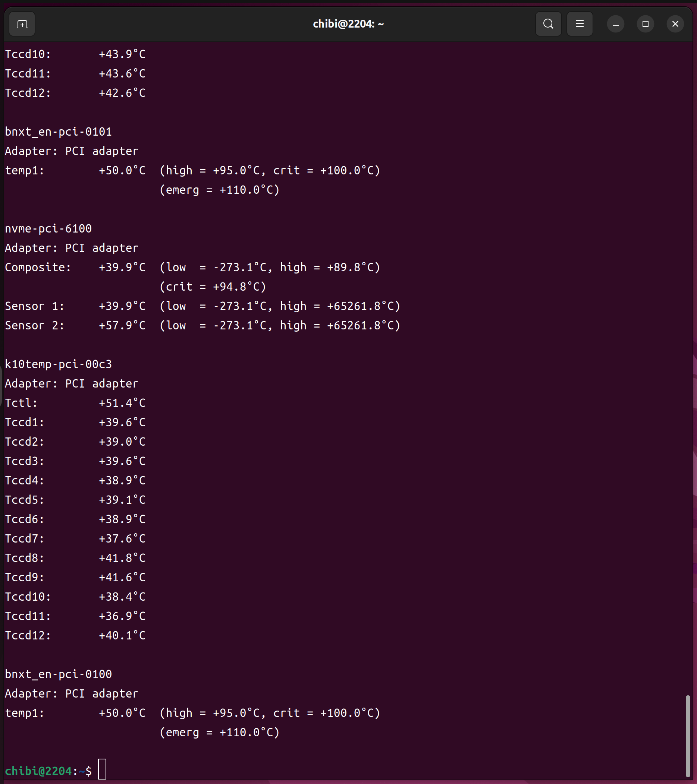Image resolution: width=697 pixels, height=784 pixels.
Task: Click the window title "chibi@2204: ~"
Action: pyautogui.click(x=348, y=24)
